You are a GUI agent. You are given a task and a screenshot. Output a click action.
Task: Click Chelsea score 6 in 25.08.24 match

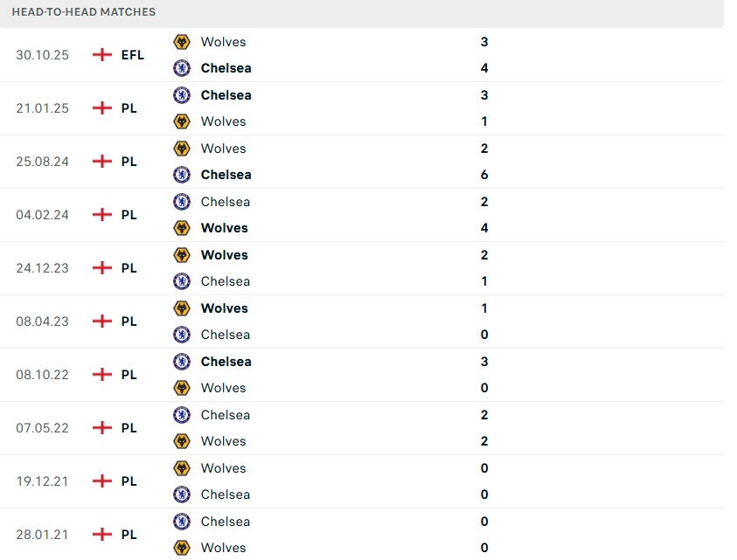(x=484, y=175)
